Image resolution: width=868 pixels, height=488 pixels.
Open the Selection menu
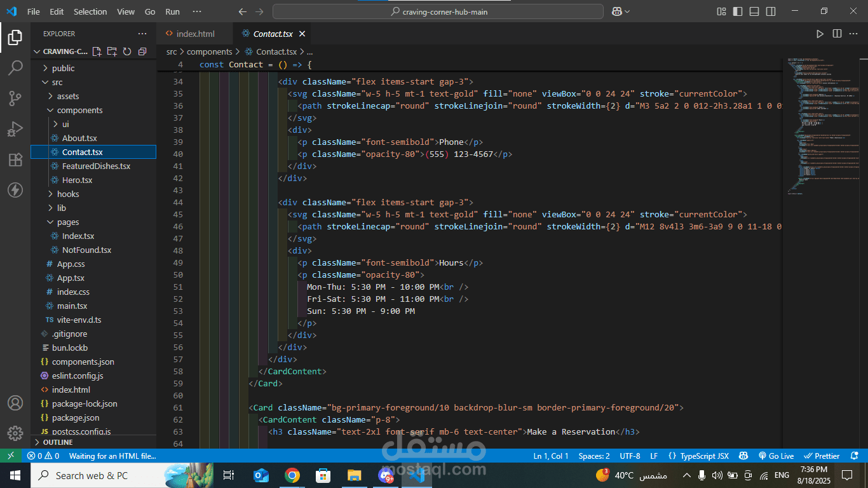pos(90,11)
